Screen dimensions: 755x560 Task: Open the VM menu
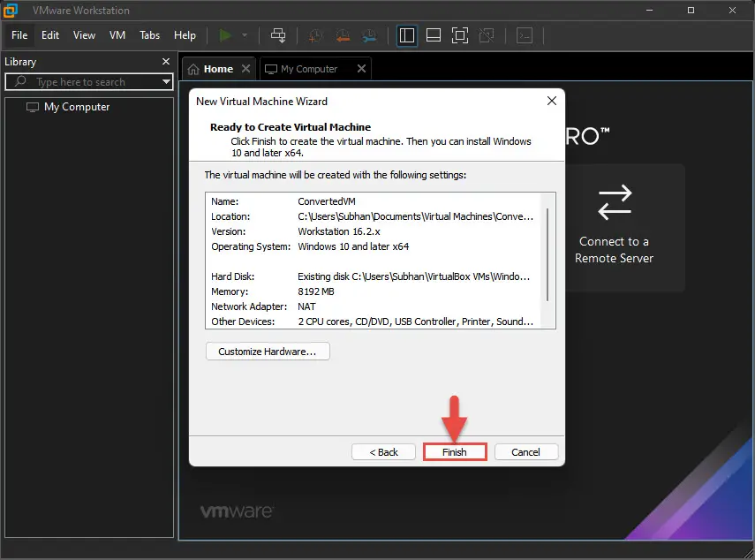point(117,35)
